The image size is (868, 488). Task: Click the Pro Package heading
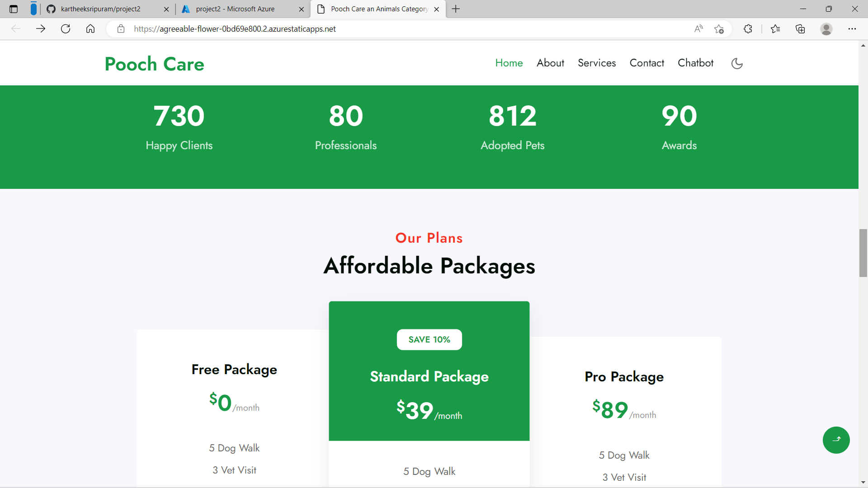coord(624,377)
